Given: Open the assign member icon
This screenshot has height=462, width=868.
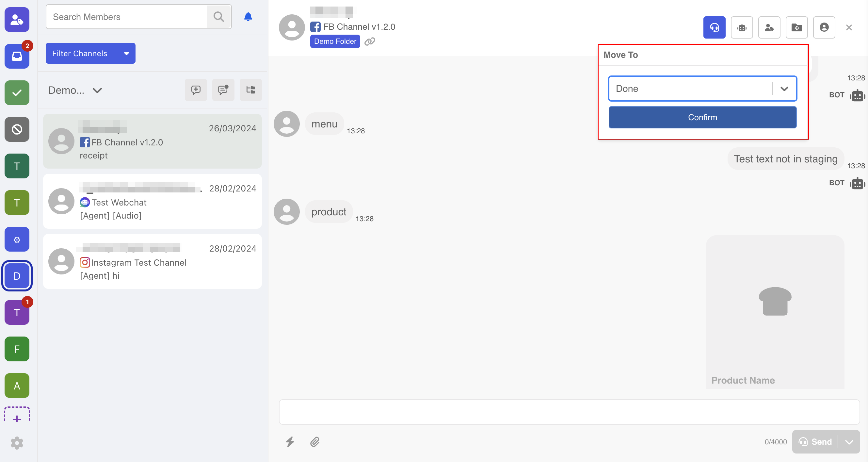Looking at the screenshot, I should click(769, 27).
